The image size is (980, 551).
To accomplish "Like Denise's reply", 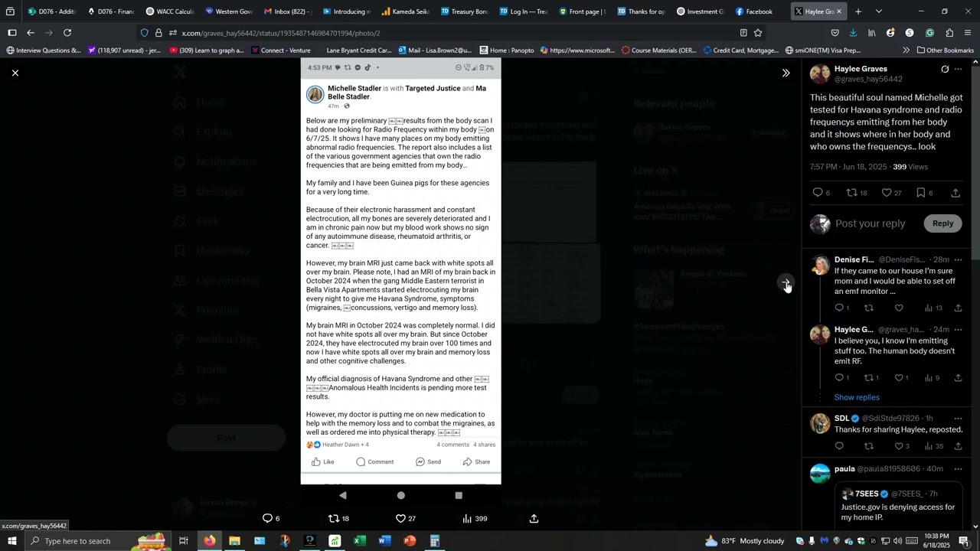I will point(899,308).
